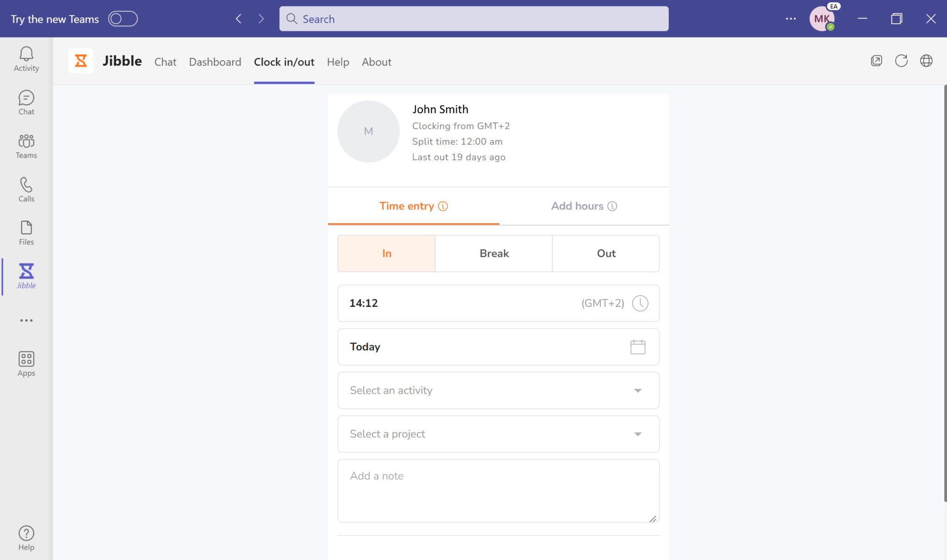Image resolution: width=947 pixels, height=560 pixels.
Task: Open the Dashboard tab in Jibble
Action: point(215,61)
